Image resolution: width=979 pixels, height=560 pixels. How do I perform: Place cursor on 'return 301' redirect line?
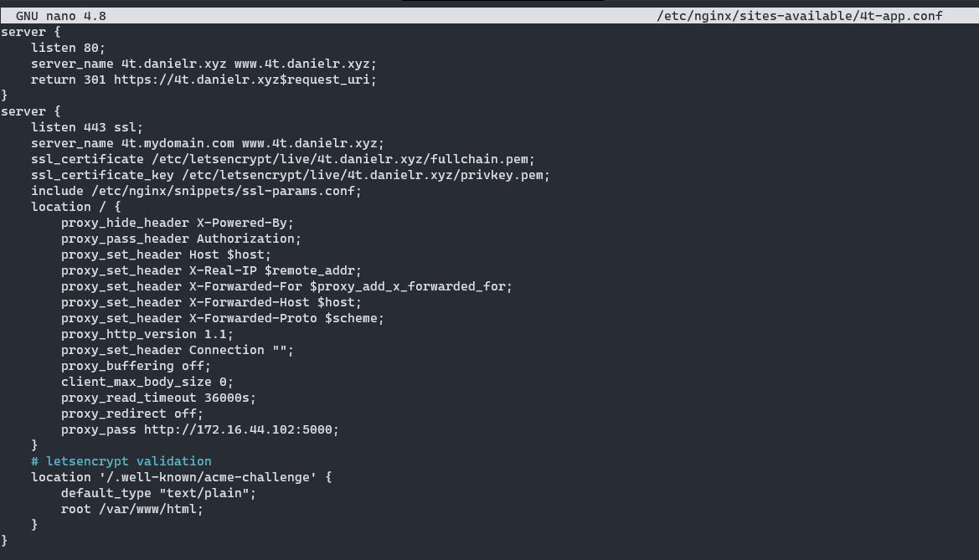coord(204,80)
